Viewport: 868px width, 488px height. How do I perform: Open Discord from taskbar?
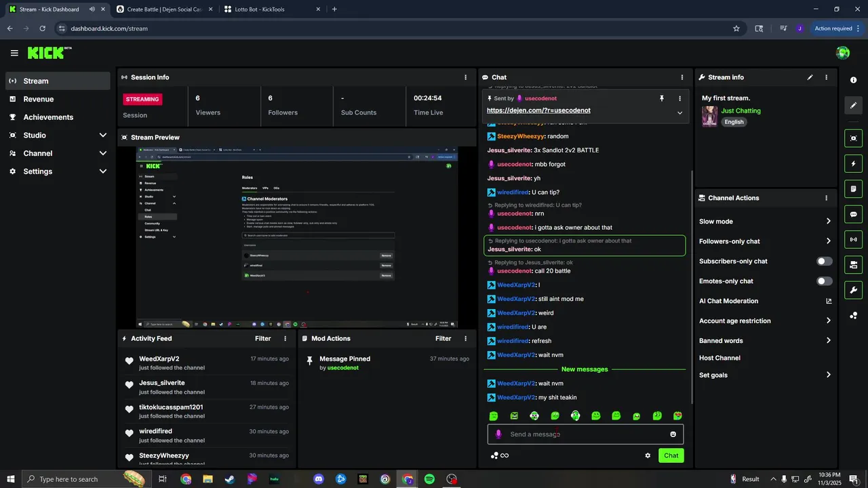point(319,479)
